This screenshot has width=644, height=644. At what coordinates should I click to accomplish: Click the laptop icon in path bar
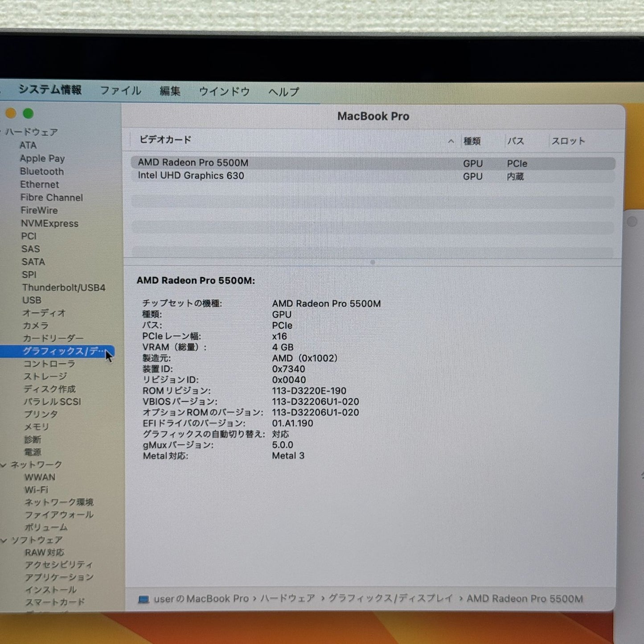pos(144,599)
